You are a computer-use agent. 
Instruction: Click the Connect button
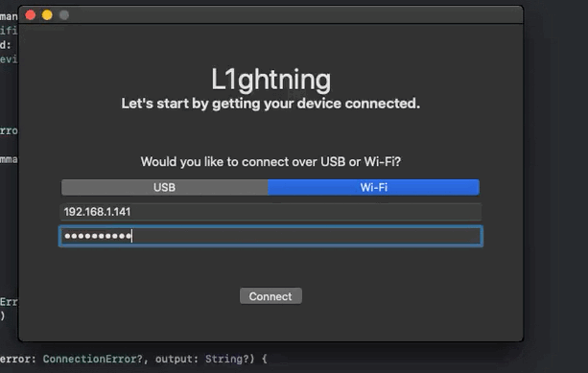pyautogui.click(x=270, y=296)
